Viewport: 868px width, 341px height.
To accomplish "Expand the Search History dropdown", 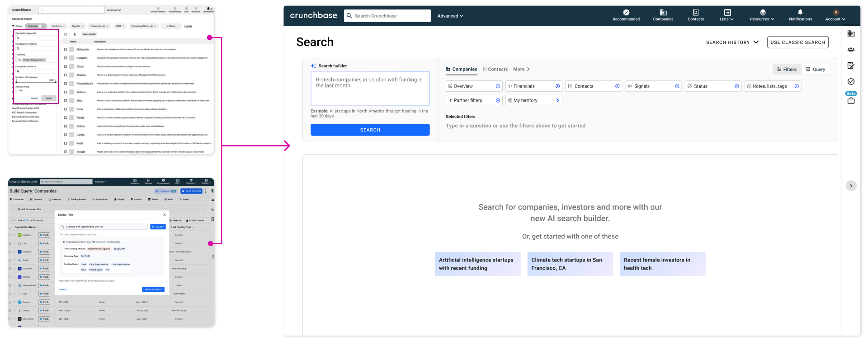I will tap(732, 42).
